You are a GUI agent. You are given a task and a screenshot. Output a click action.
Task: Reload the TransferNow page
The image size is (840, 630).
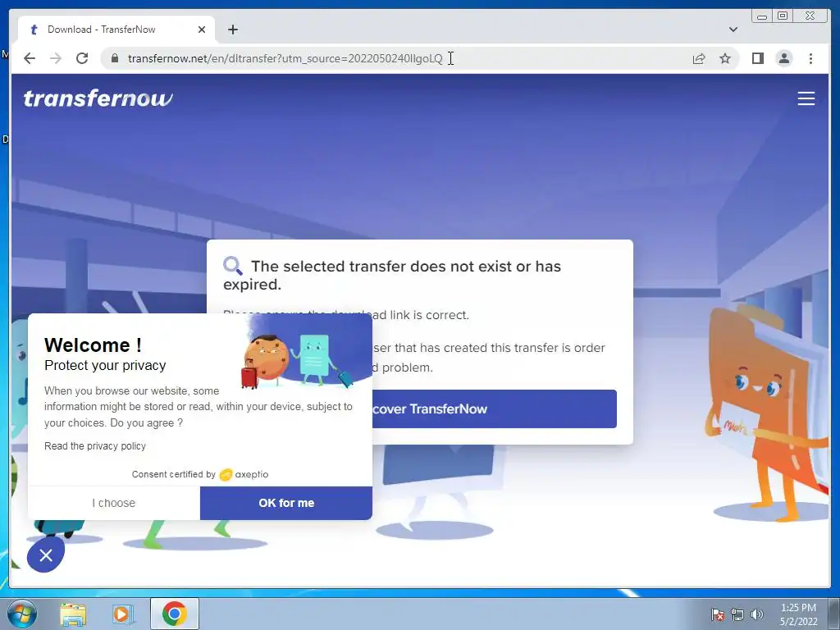coord(81,58)
